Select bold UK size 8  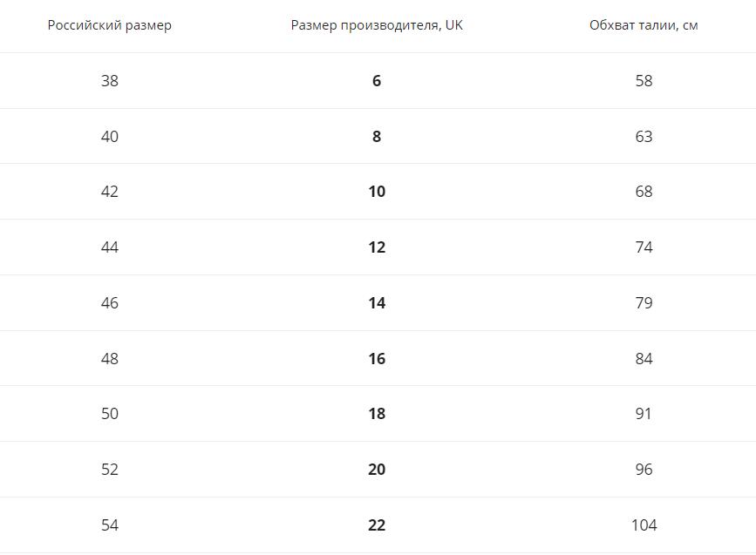click(x=377, y=136)
